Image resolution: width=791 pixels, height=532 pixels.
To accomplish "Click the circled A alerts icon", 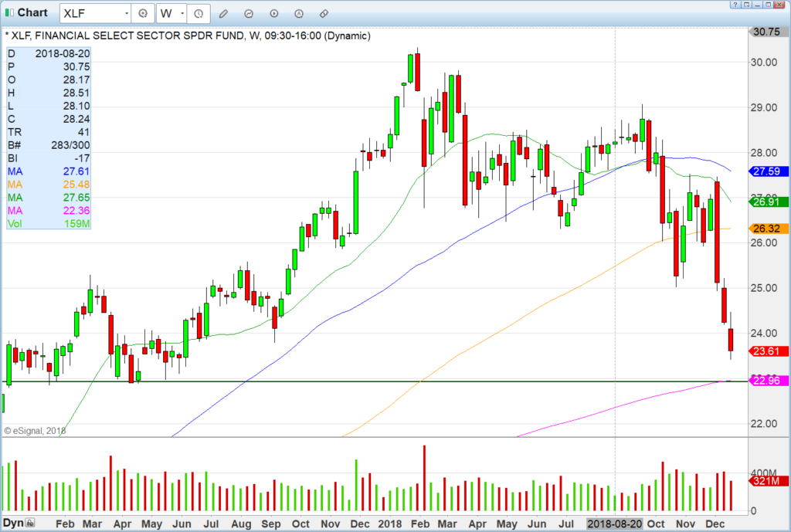I will tap(299, 14).
